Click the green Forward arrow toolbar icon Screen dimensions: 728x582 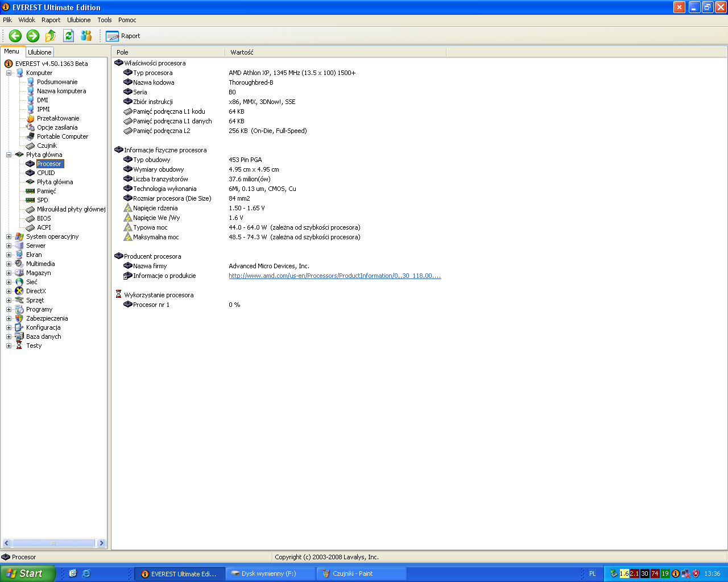33,36
